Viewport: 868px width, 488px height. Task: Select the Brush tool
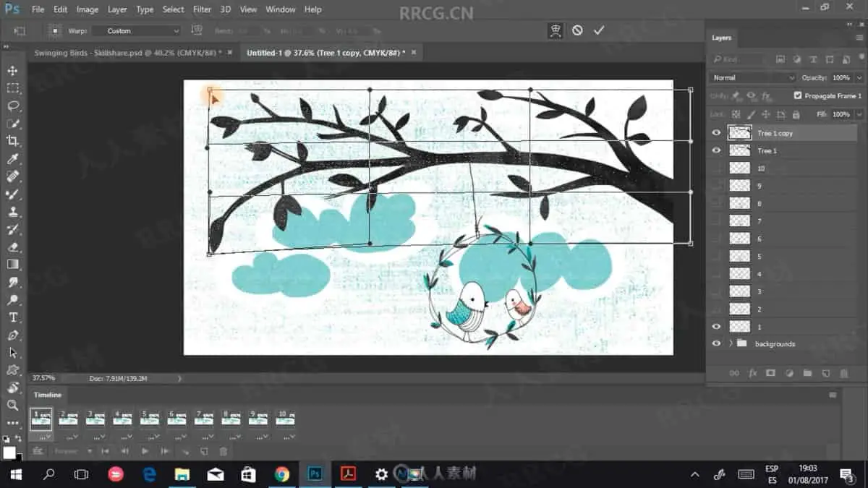12,194
